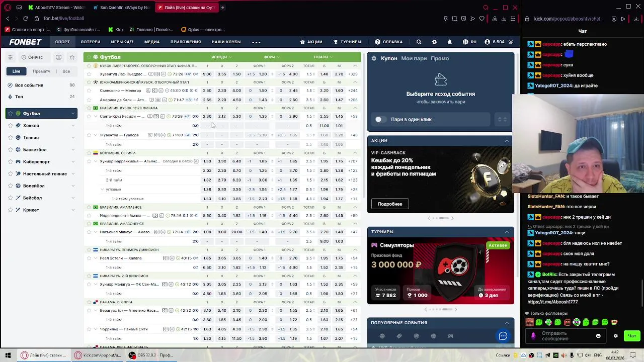Hide the balance with the eye icon

click(511, 42)
